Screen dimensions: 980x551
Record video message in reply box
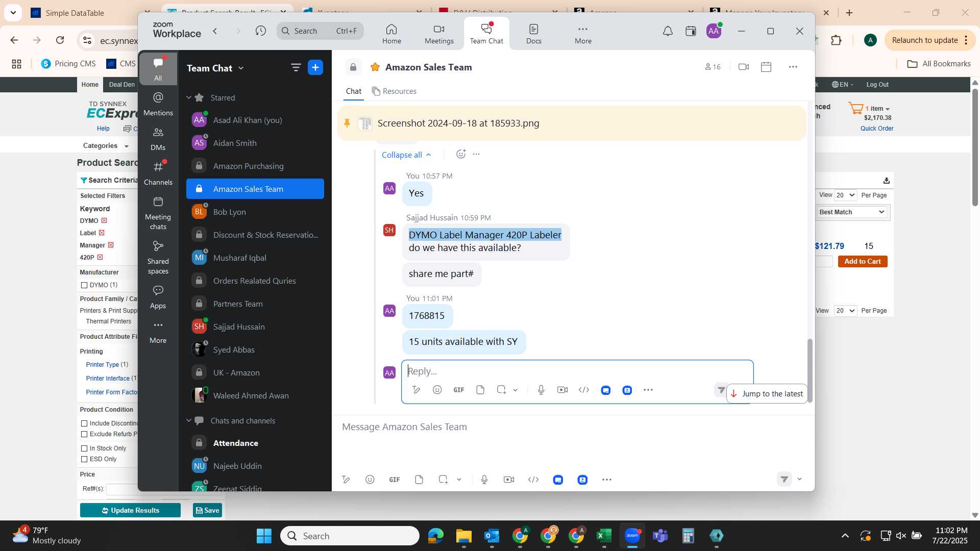pyautogui.click(x=562, y=390)
